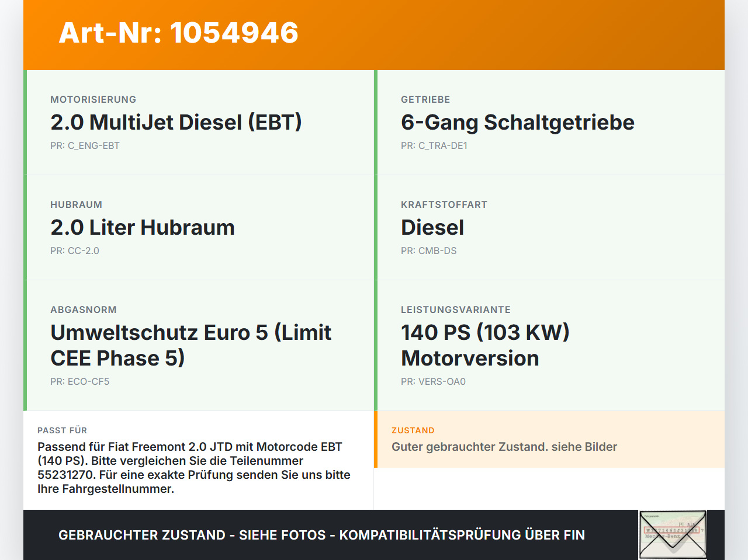Viewport: 748px width, 560px height.
Task: Click the 'KRAFTSTOFFART' label
Action: [x=444, y=205]
